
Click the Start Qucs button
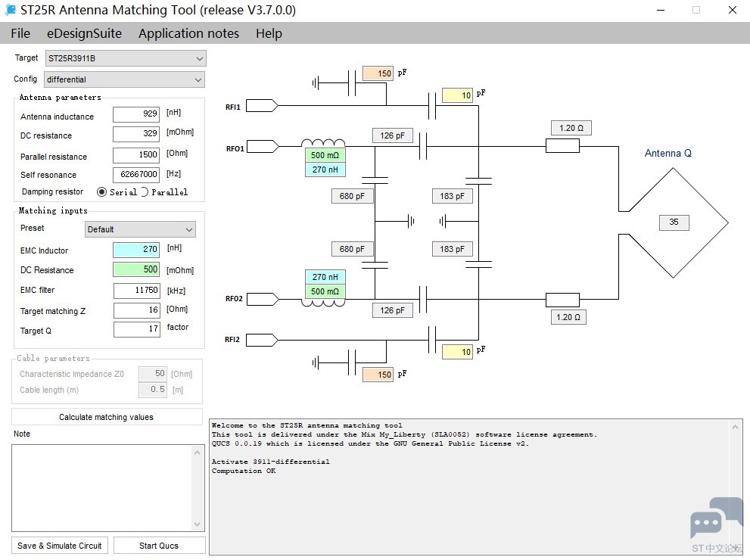tap(159, 546)
